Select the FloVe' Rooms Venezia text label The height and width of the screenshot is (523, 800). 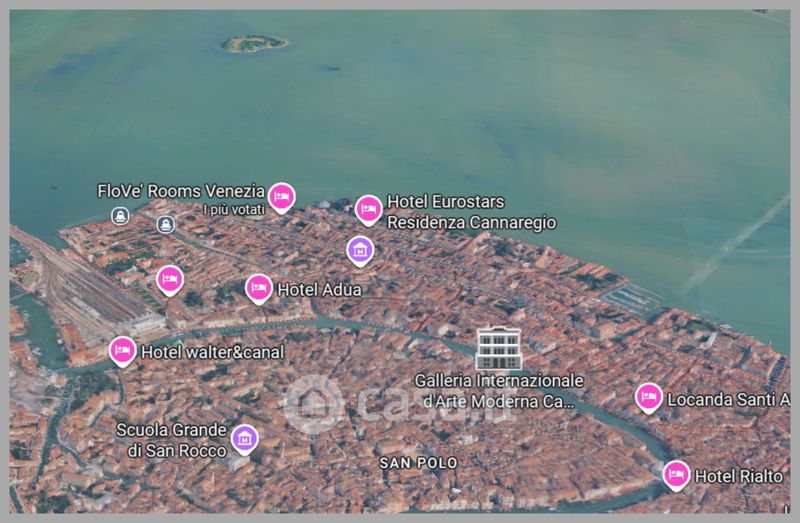pos(180,191)
